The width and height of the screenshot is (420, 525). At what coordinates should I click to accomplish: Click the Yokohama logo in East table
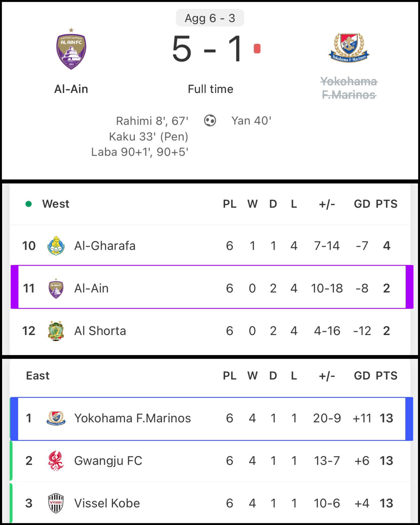56,418
